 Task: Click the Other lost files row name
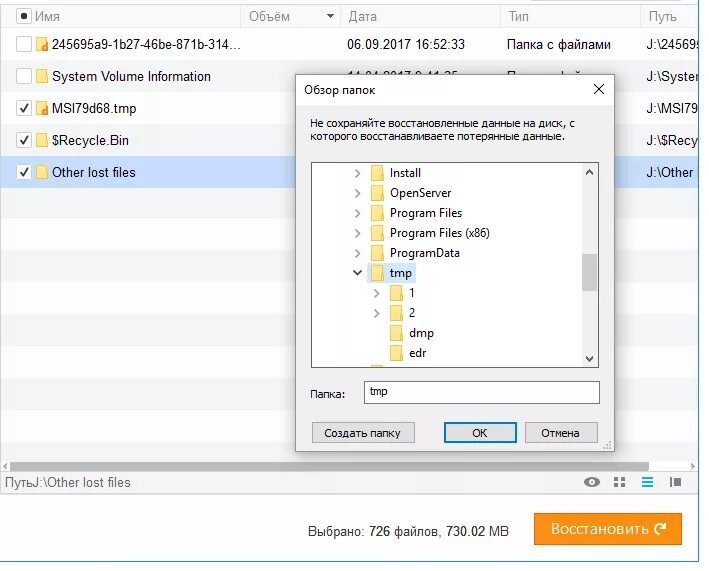(x=94, y=172)
